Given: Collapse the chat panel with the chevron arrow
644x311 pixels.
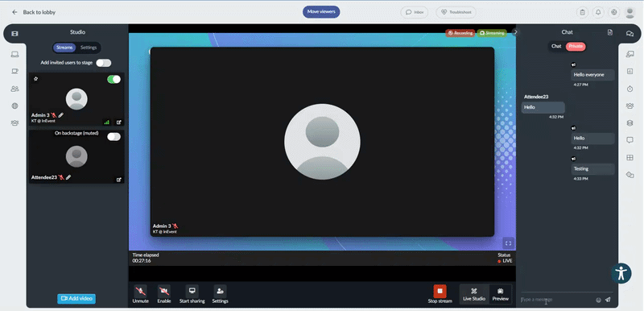Looking at the screenshot, I should (516, 32).
